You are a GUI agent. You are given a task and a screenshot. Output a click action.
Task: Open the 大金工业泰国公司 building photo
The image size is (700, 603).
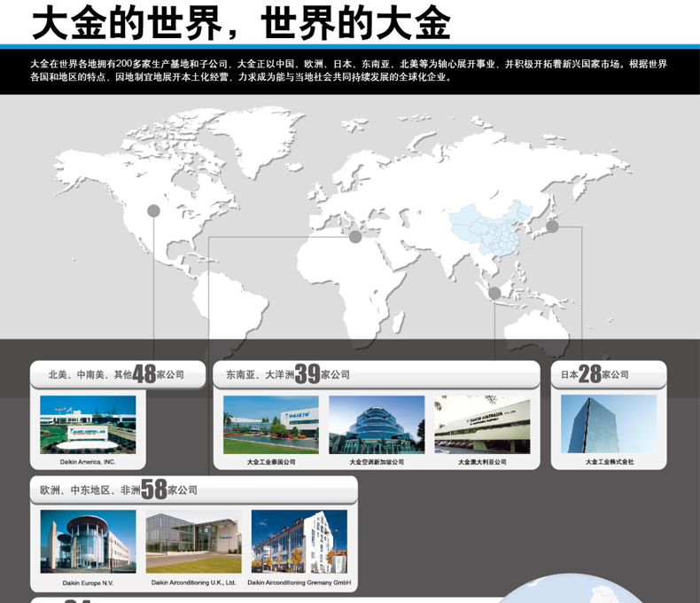point(271,425)
